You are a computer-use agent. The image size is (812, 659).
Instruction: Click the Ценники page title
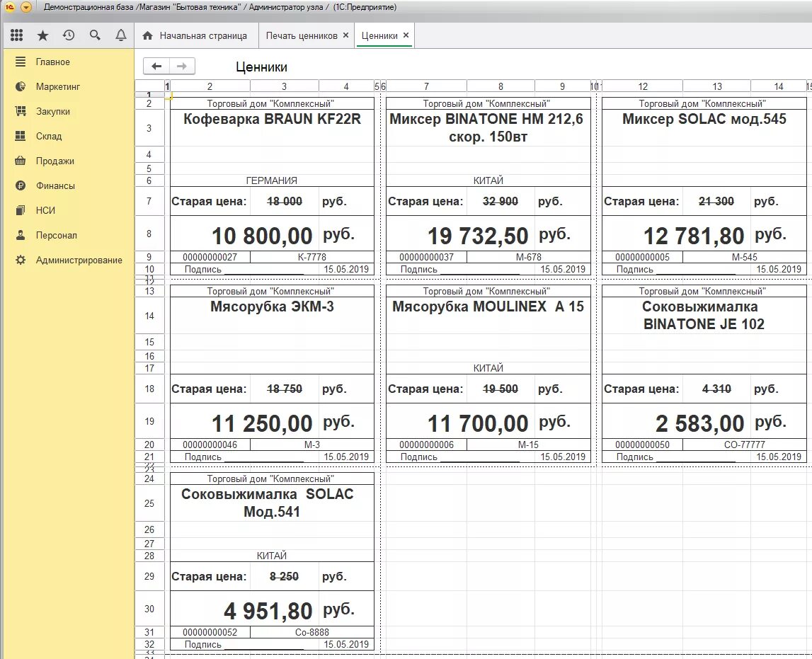pyautogui.click(x=261, y=67)
